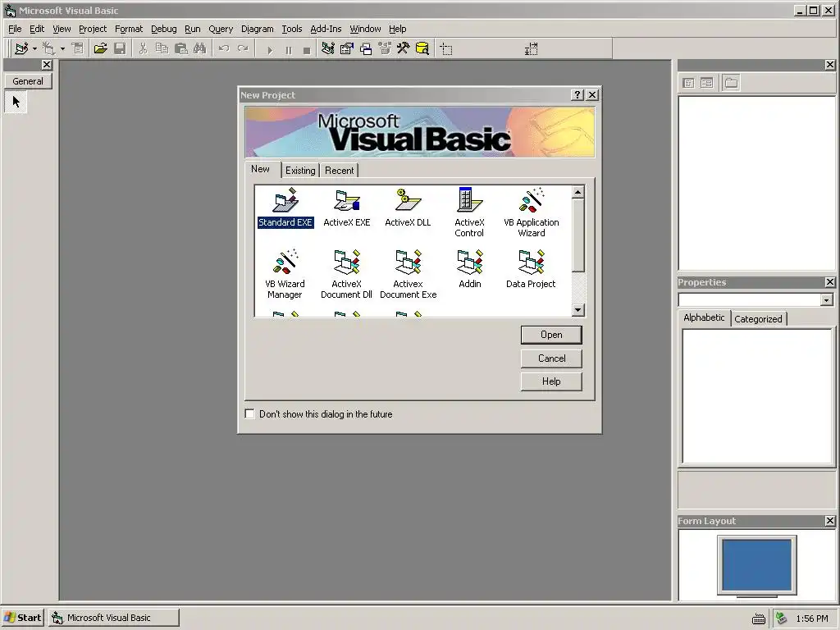The width and height of the screenshot is (840, 630).
Task: Click View Code icon in project panel
Action: (689, 83)
